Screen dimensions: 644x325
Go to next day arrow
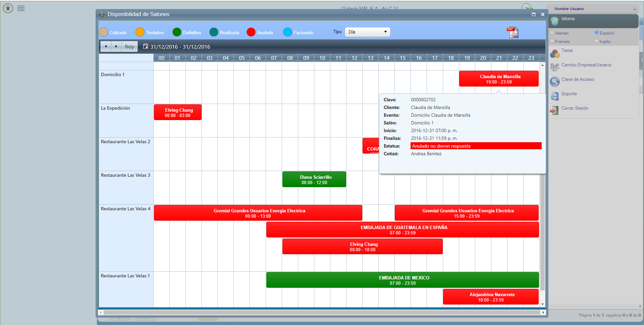(116, 46)
